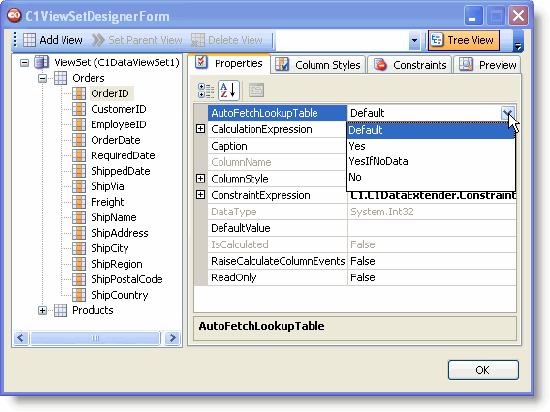Screen dimensions: 550x412
Task: Select the ShipAddress column icon
Action: point(79,233)
